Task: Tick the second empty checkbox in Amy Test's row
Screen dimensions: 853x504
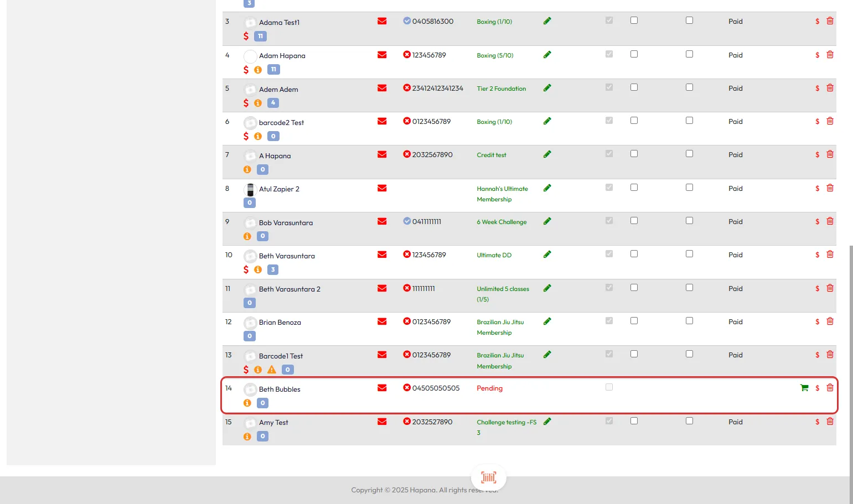Action: [689, 421]
